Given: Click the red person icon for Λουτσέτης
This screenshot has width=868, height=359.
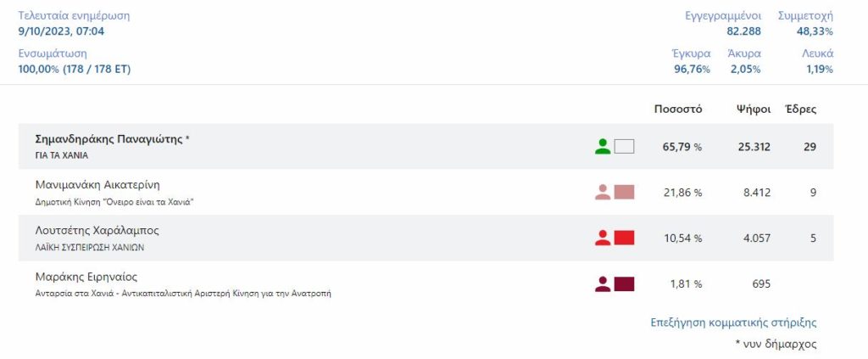Looking at the screenshot, I should click(603, 238).
